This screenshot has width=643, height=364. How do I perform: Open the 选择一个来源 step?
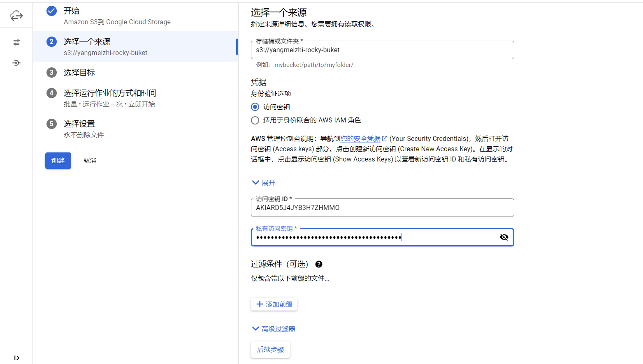coord(135,46)
